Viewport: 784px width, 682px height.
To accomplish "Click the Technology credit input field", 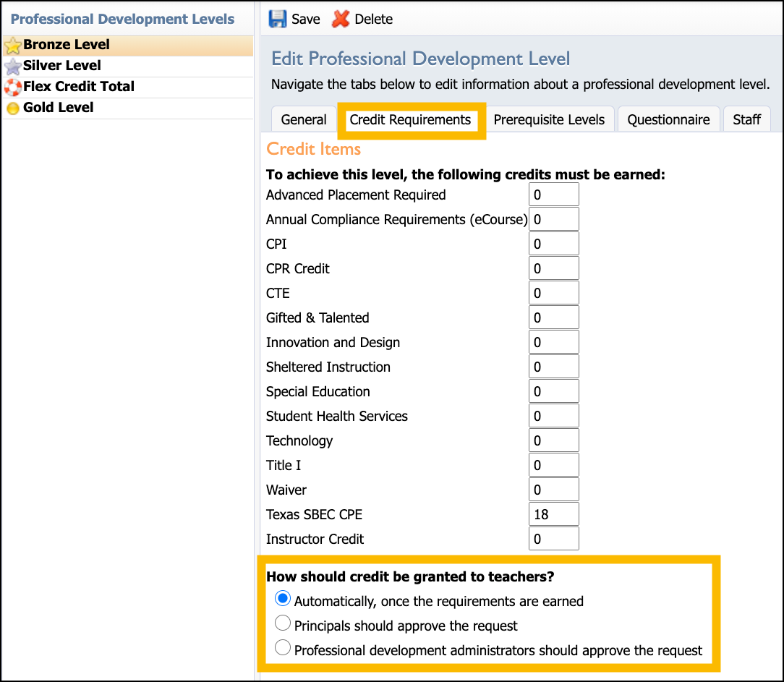I will 553,440.
